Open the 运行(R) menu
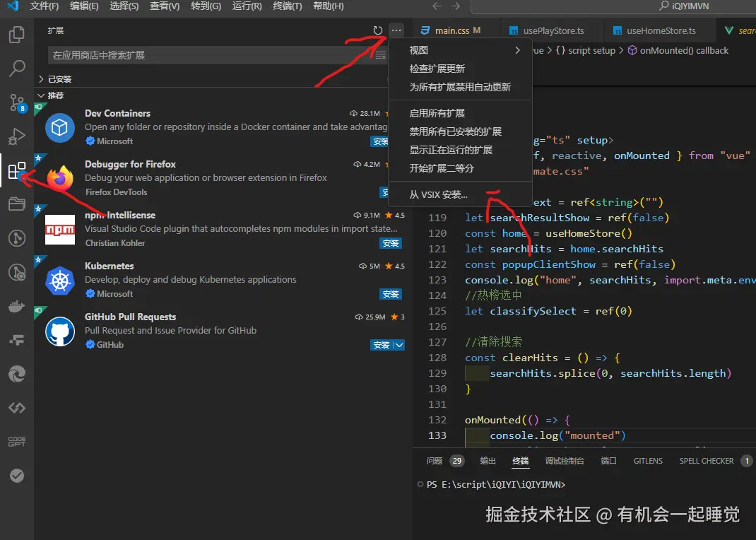 coord(247,6)
